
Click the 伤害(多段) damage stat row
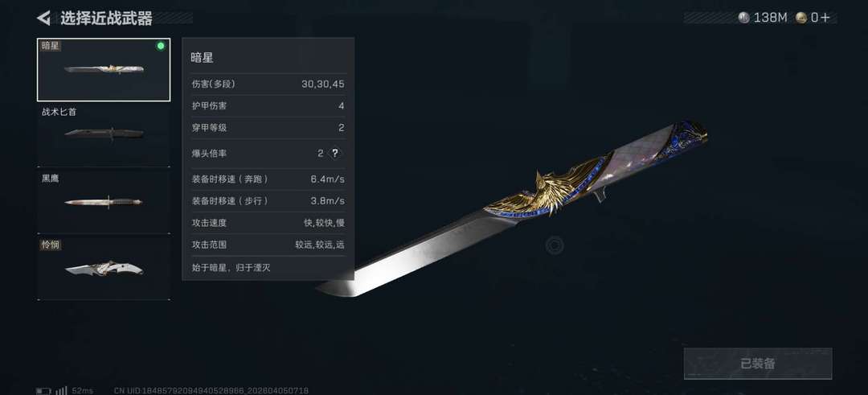tap(268, 84)
